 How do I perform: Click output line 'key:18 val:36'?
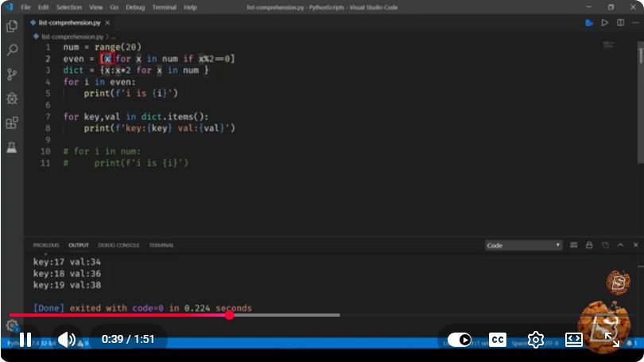(67, 273)
